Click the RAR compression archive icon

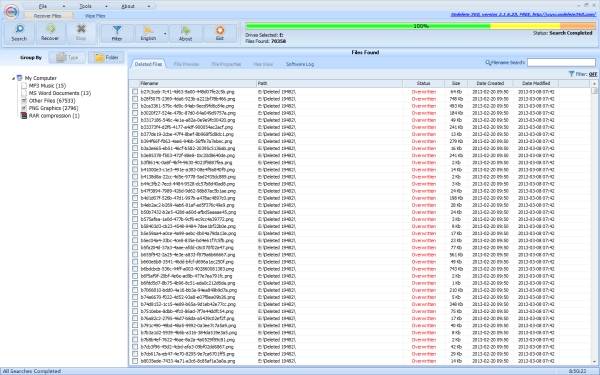click(x=24, y=116)
